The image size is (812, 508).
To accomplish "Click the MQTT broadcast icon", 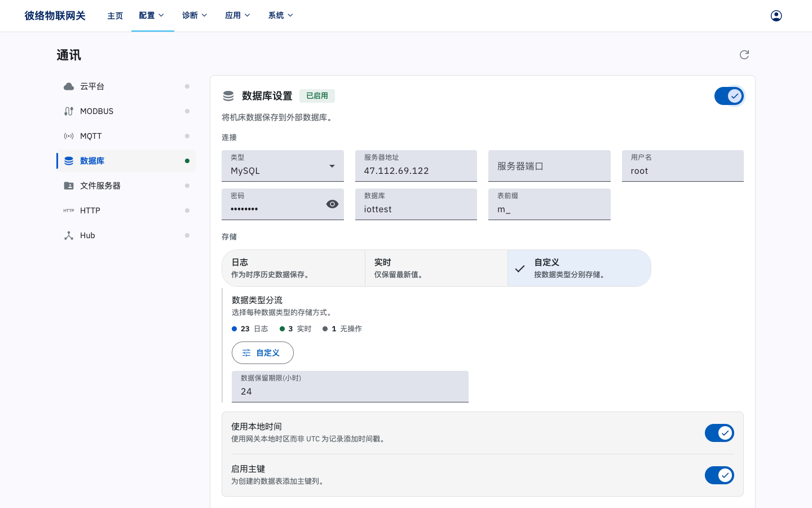I will point(69,136).
